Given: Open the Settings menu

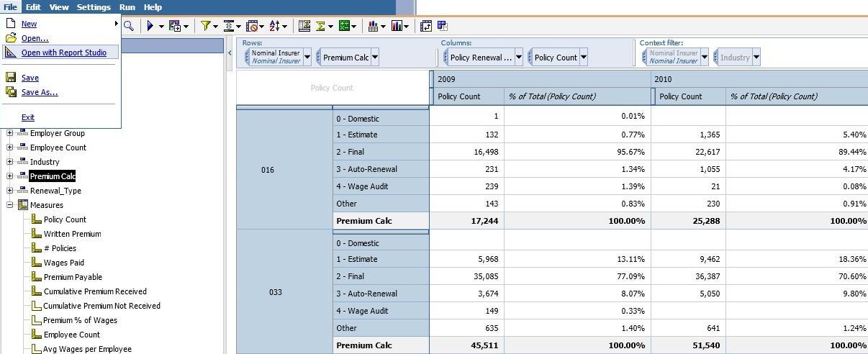Looking at the screenshot, I should [94, 7].
